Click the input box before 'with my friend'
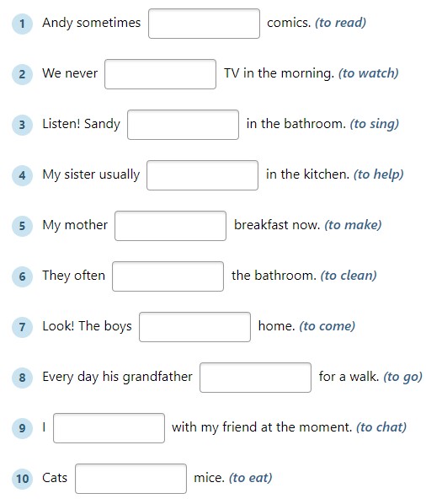Viewport: 426px width, 504px height. 109,428
